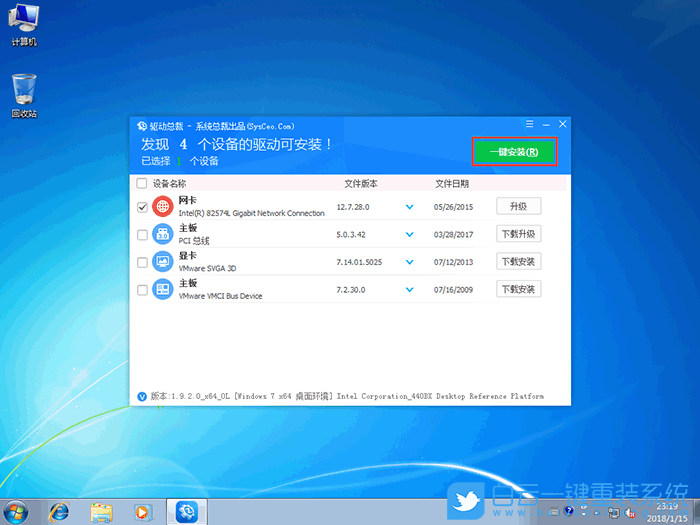Check the PCI 总线 driver checkbox
Viewport: 700px width, 525px height.
pyautogui.click(x=141, y=234)
